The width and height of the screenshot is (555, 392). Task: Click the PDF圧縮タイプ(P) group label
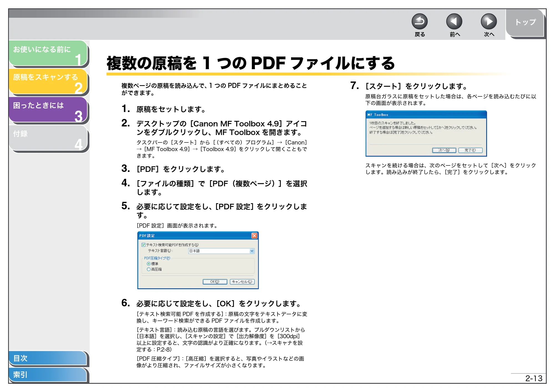click(157, 258)
